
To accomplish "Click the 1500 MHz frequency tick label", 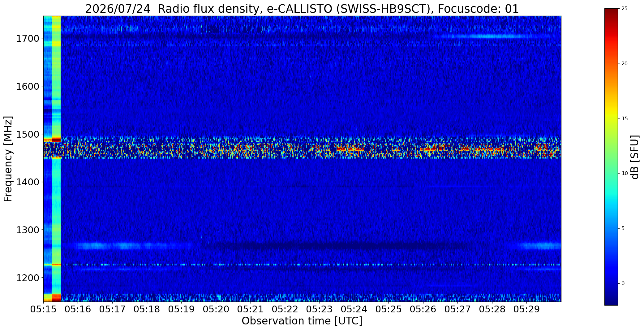I will tap(28, 134).
